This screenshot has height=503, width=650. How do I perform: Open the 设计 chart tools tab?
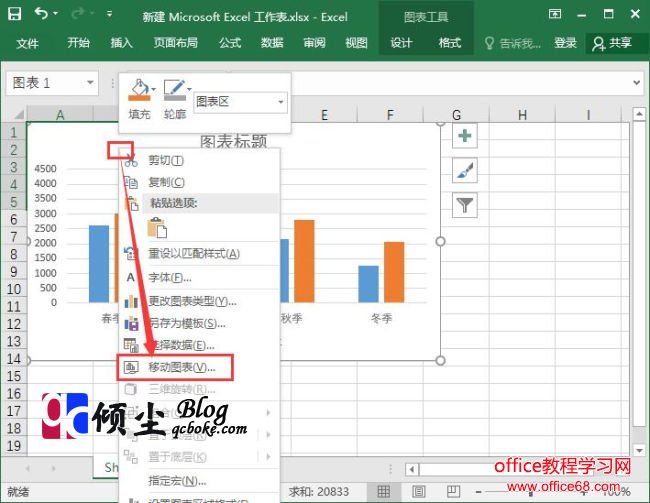click(401, 43)
